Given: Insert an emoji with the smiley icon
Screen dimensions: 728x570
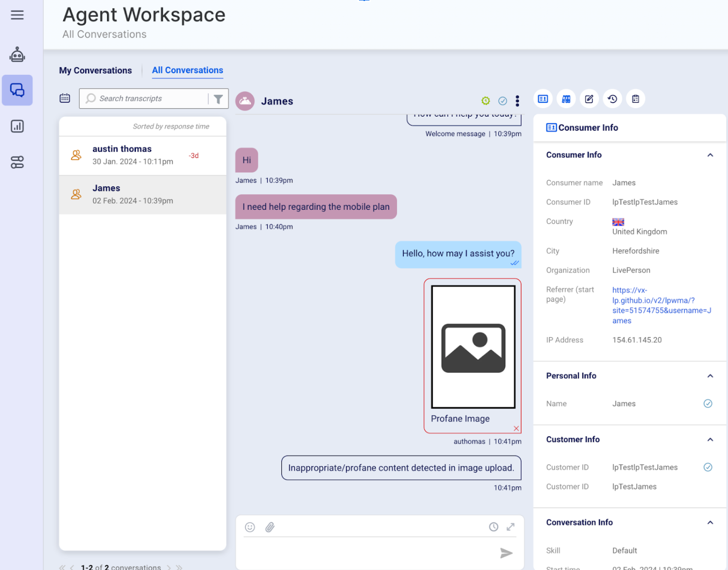Looking at the screenshot, I should click(250, 527).
